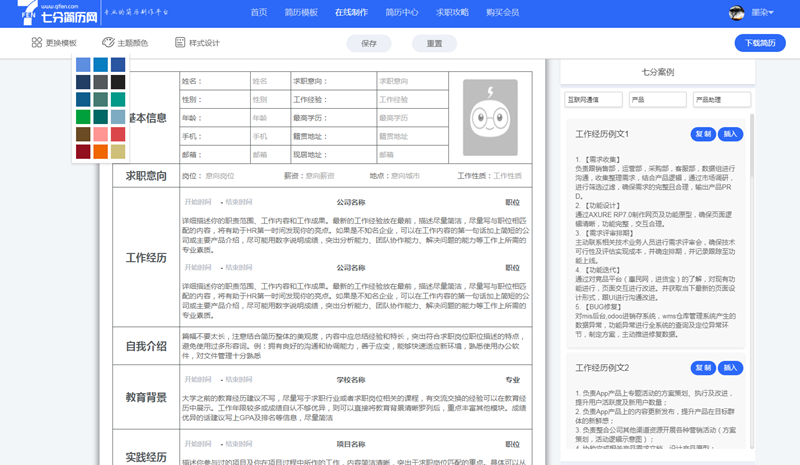Image resolution: width=800 pixels, height=465 pixels.
Task: Click the 重置 button
Action: [434, 43]
